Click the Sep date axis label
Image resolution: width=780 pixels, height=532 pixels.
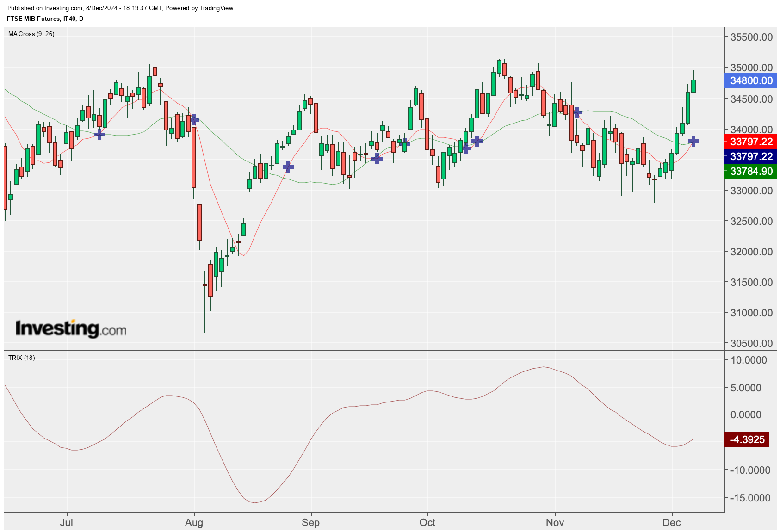[x=310, y=523]
